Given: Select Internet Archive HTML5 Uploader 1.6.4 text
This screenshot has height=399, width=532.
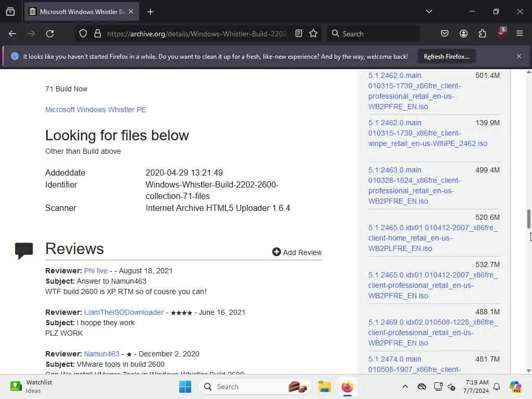Looking at the screenshot, I should tap(218, 208).
